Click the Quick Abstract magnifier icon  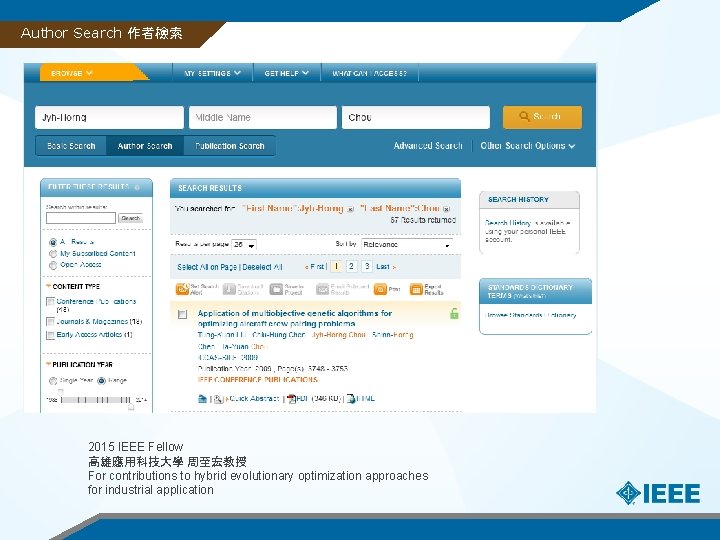click(219, 399)
